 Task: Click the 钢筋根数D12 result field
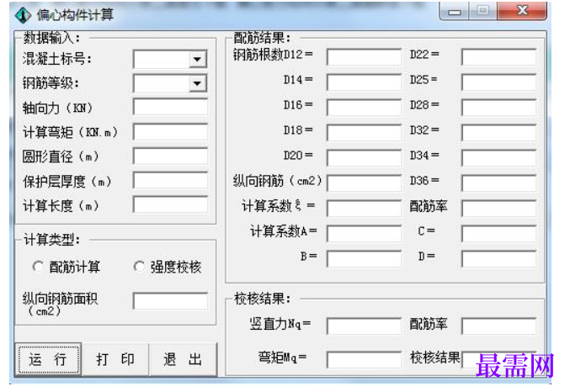click(365, 57)
